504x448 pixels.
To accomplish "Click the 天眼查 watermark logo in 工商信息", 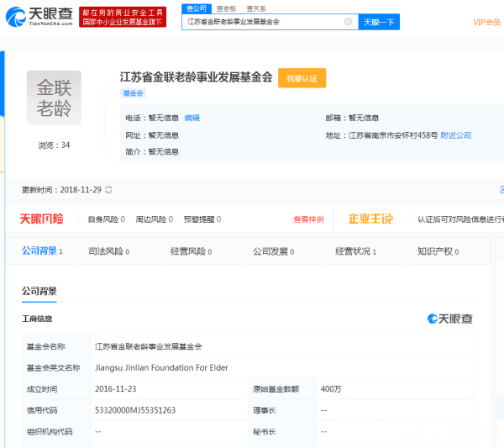I will click(x=450, y=319).
